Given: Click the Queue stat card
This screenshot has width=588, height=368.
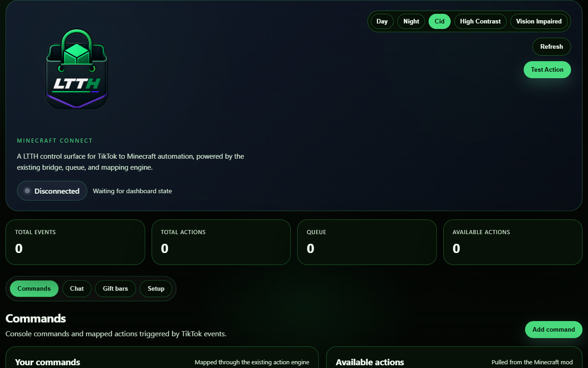Looking at the screenshot, I should click(x=367, y=242).
